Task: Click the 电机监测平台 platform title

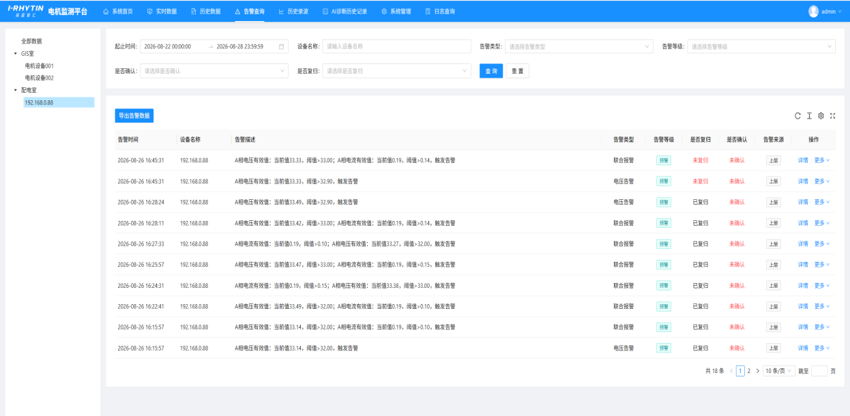Action: (67, 11)
